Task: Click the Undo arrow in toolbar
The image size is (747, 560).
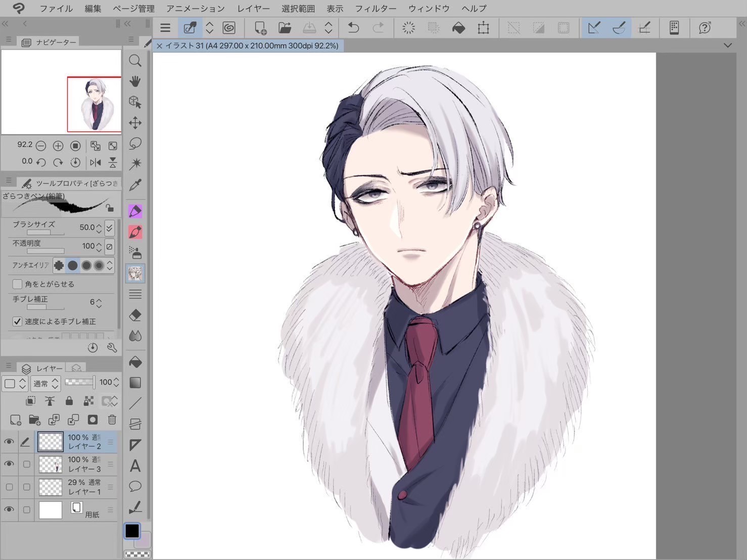Action: 353,28
